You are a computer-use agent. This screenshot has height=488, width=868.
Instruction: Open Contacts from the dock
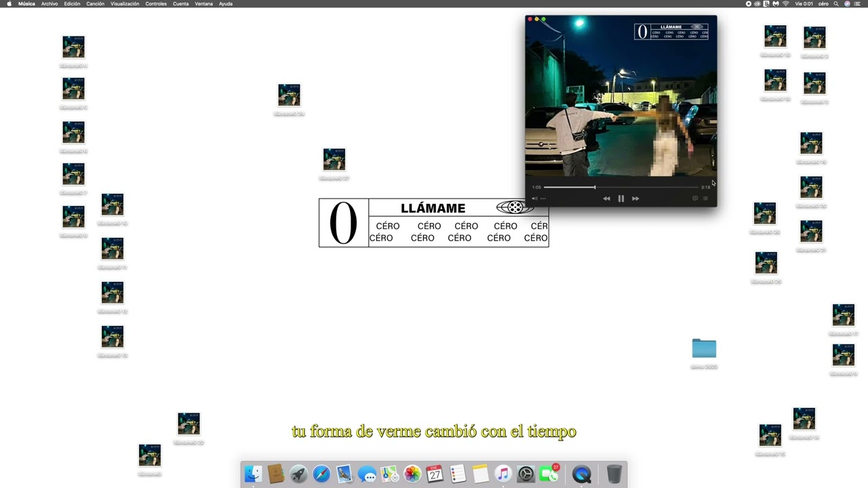pyautogui.click(x=276, y=474)
